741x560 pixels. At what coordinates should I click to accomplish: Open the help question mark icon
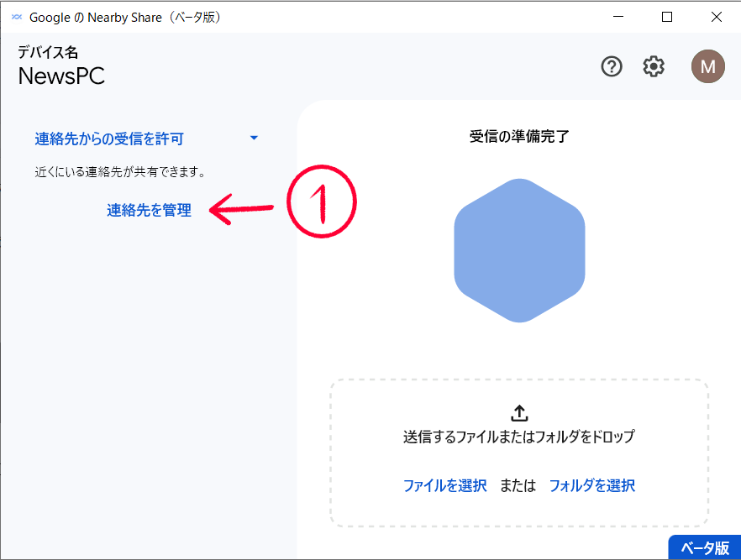point(612,66)
